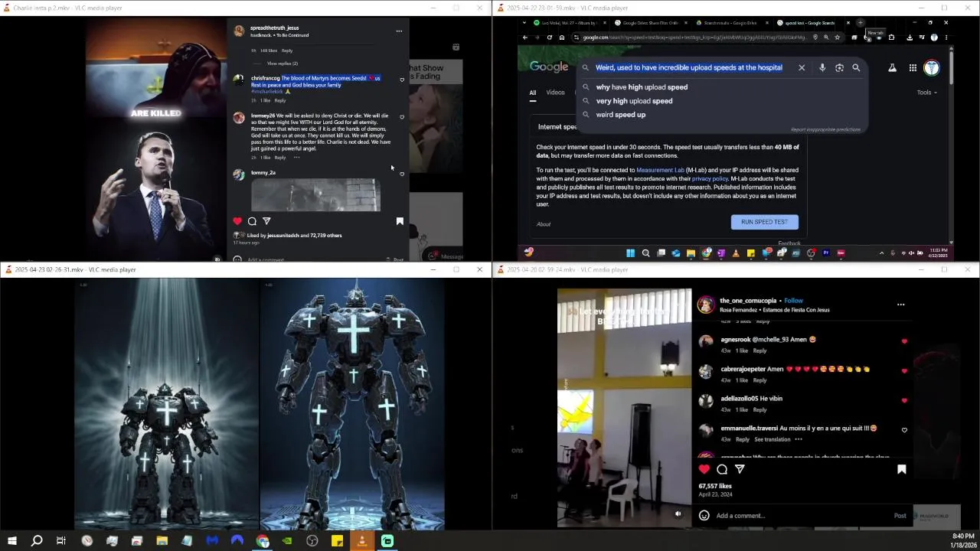980x551 pixels.
Task: Open taskbar Search magnifier
Action: (36, 541)
